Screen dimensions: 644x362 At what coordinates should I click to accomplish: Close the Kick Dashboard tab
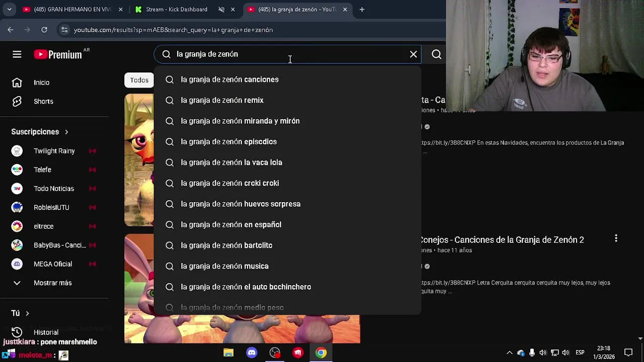tap(232, 10)
